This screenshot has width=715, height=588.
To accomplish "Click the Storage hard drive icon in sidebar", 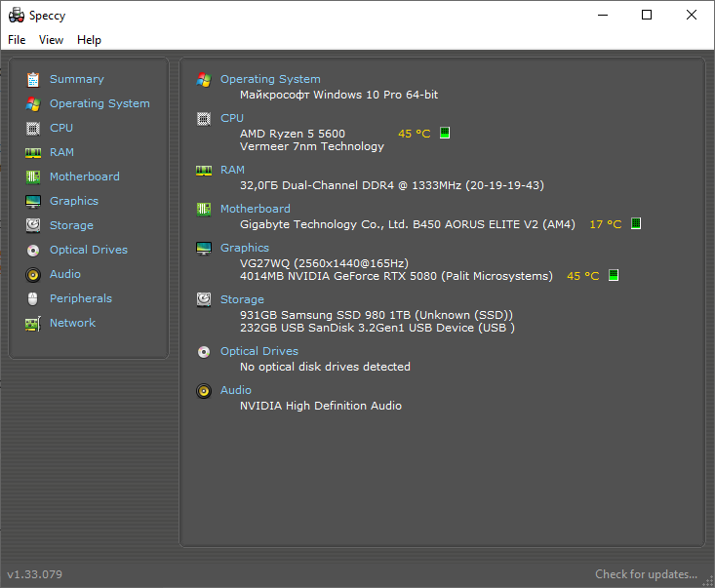I will (33, 225).
